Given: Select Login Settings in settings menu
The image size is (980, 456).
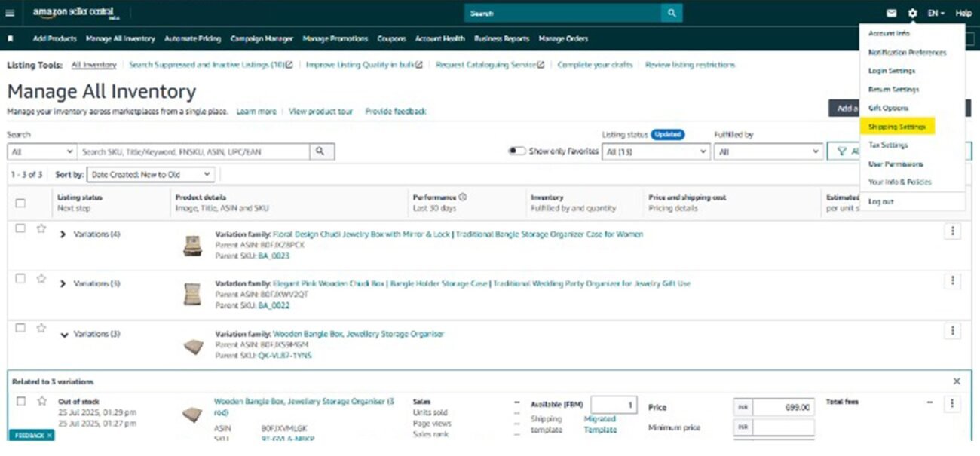Looking at the screenshot, I should pos(891,71).
